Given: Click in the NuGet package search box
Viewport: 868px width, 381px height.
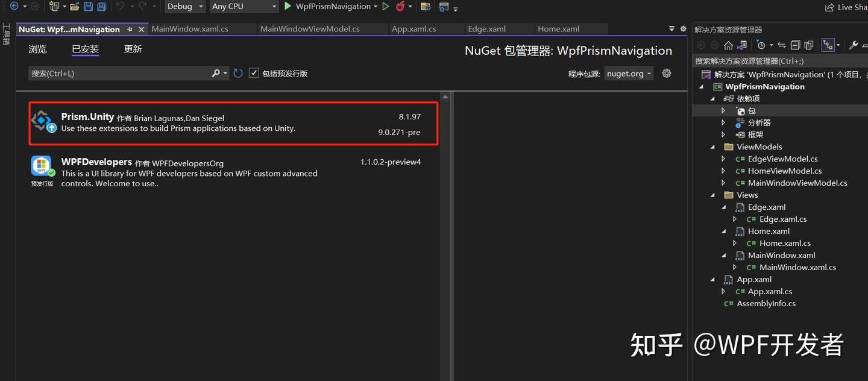Looking at the screenshot, I should [121, 73].
